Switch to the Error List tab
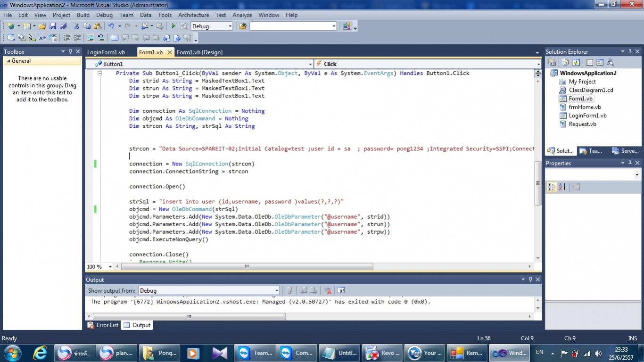 [x=103, y=325]
